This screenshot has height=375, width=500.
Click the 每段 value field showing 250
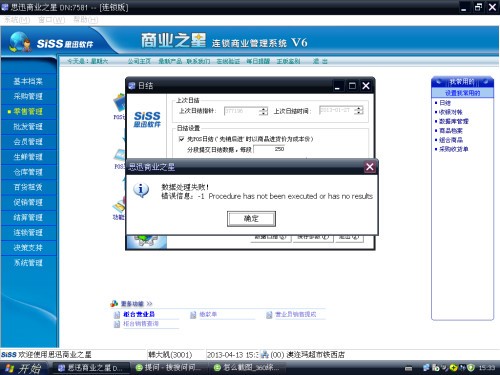pos(270,149)
